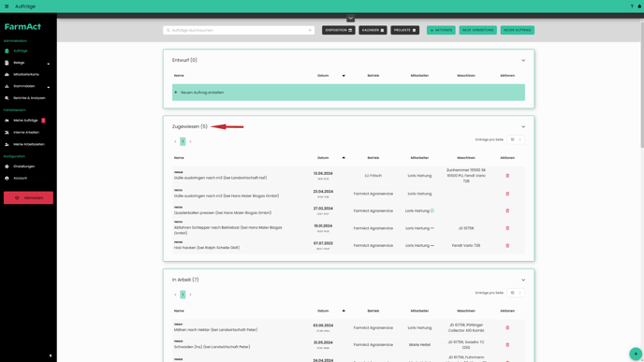Collapse the Zugewiesen section chevron
Viewport: 644px width, 362px height.
523,127
